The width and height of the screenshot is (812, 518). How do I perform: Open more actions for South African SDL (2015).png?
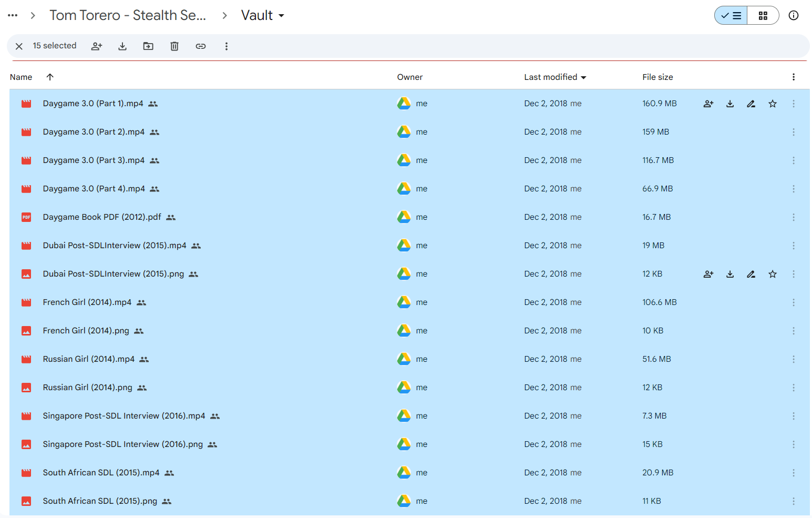(794, 501)
